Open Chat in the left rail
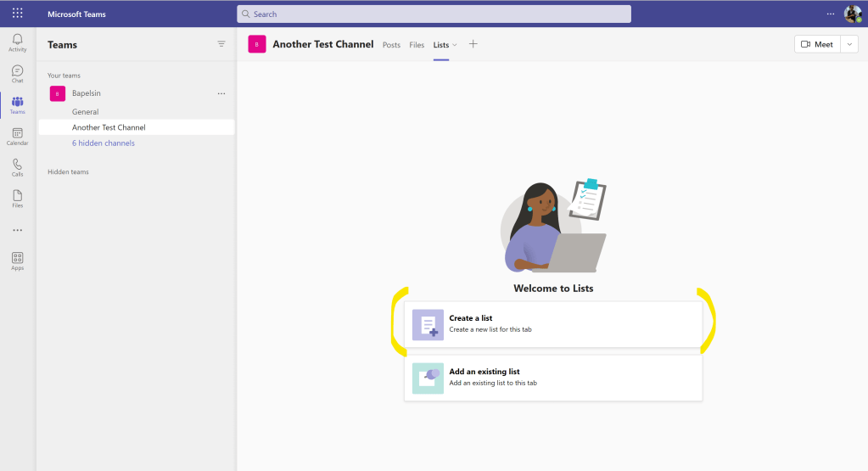This screenshot has height=471, width=868. pos(17,74)
